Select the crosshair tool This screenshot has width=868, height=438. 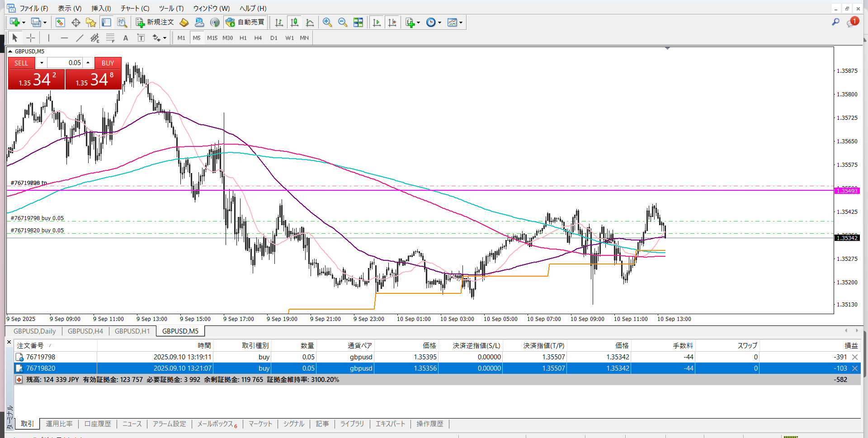(30, 38)
